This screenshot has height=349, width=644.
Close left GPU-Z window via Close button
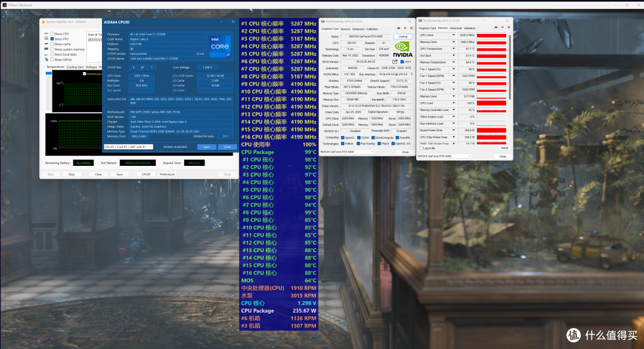405,152
